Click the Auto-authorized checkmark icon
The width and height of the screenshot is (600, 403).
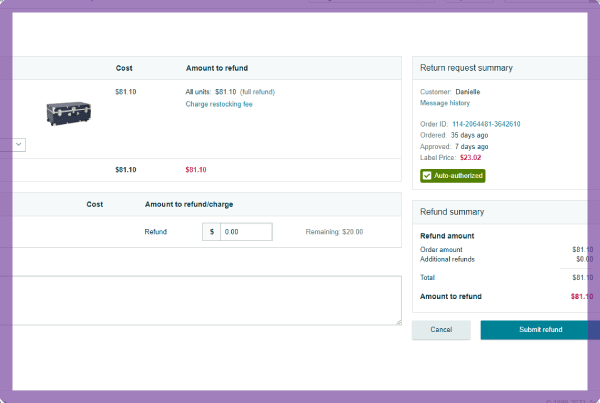[x=427, y=175]
